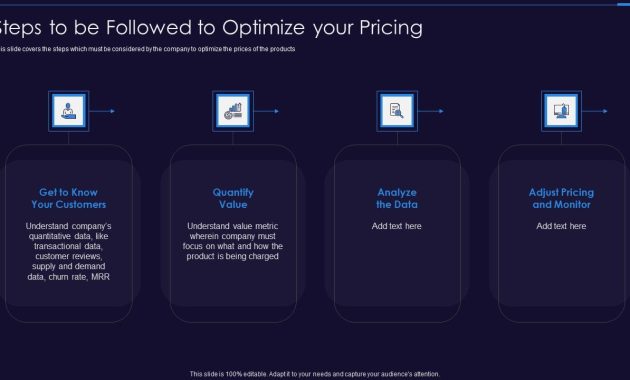Click arrow right of quantify value icon

tap(267, 111)
